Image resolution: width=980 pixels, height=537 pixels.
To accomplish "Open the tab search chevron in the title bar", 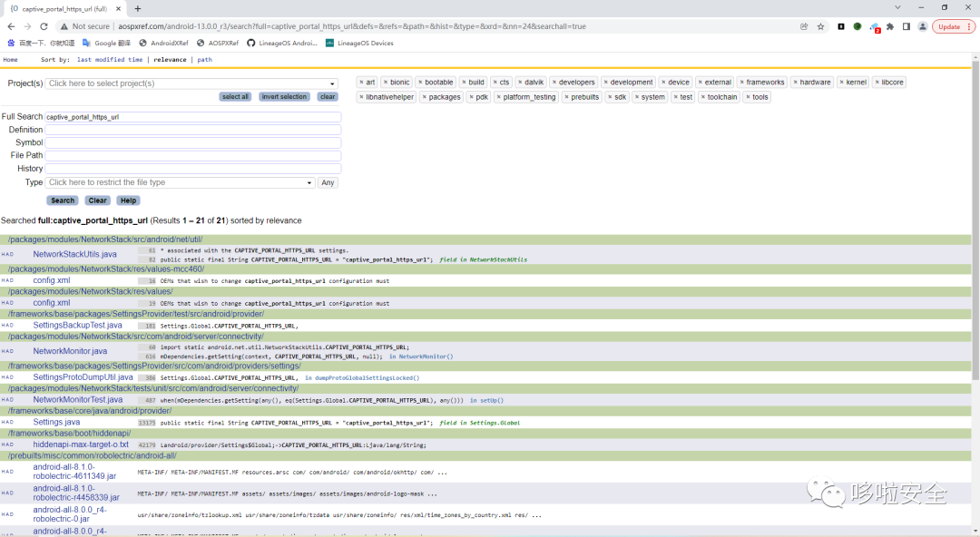I will 897,7.
